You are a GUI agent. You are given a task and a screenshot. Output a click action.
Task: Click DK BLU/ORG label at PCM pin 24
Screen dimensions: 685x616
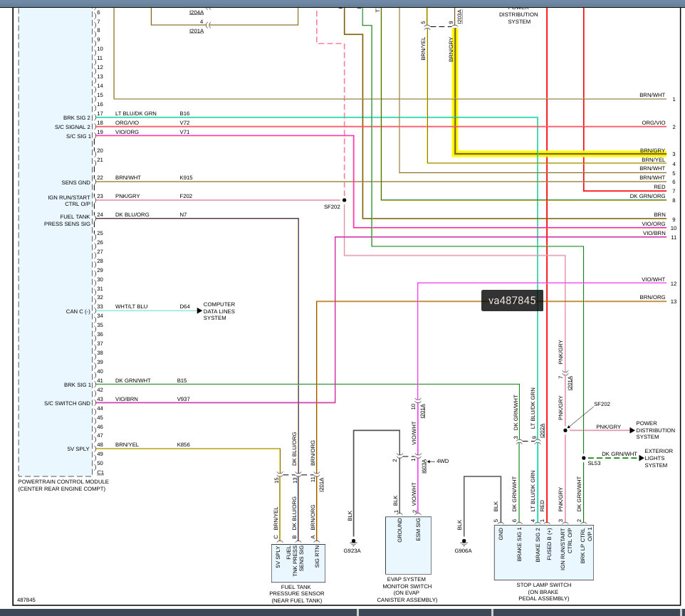(x=132, y=214)
